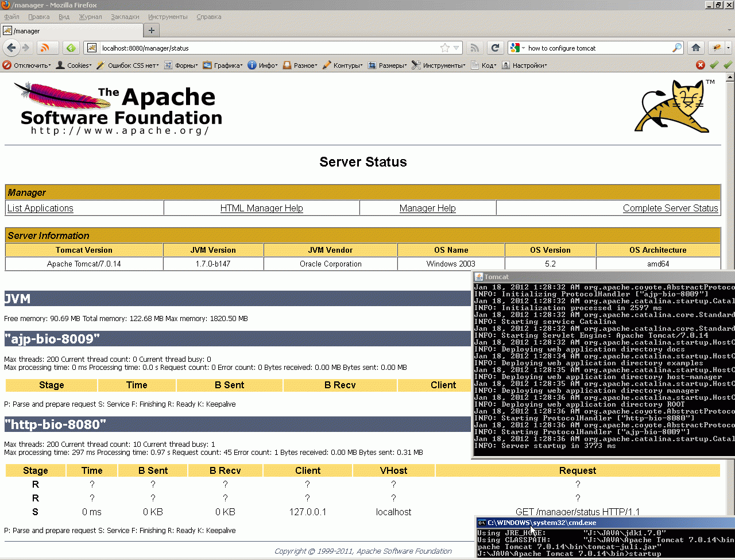Go back using the Firefox back arrow
Image resolution: width=735 pixels, height=560 pixels.
11,48
